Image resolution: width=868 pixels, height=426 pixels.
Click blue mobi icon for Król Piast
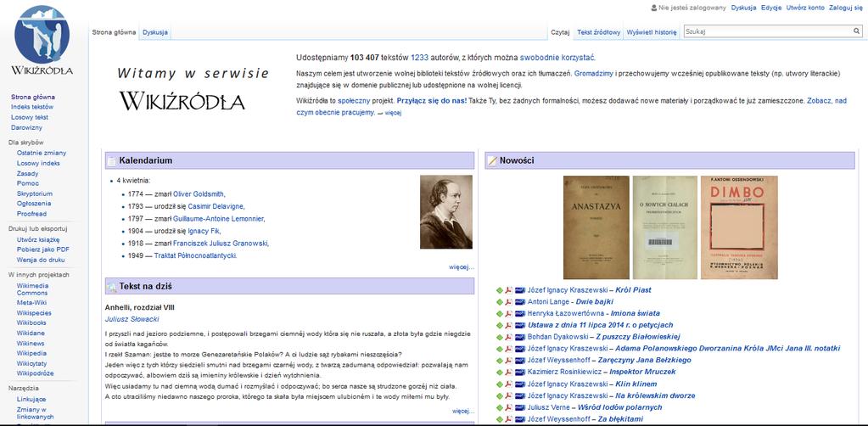[x=520, y=289]
